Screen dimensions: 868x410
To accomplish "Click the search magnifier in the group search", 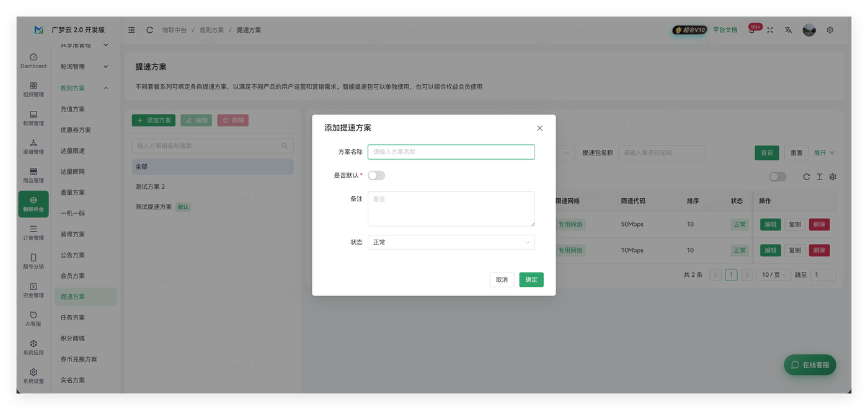I will [x=285, y=146].
